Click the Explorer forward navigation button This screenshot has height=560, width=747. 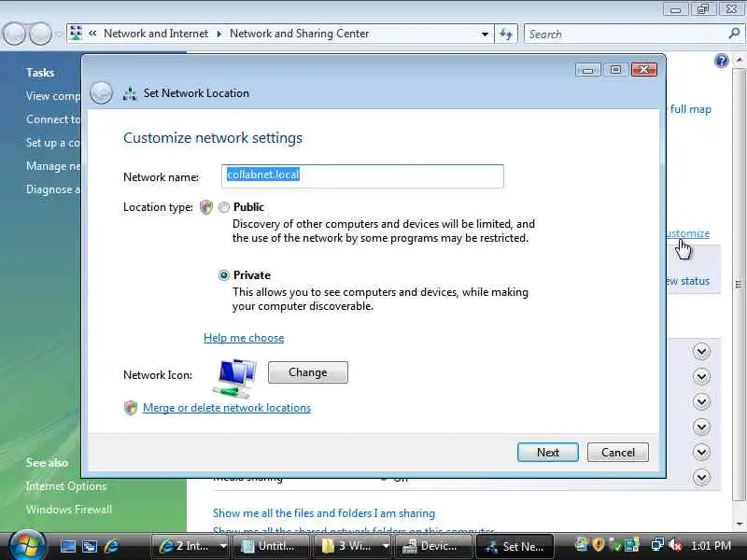tap(41, 34)
